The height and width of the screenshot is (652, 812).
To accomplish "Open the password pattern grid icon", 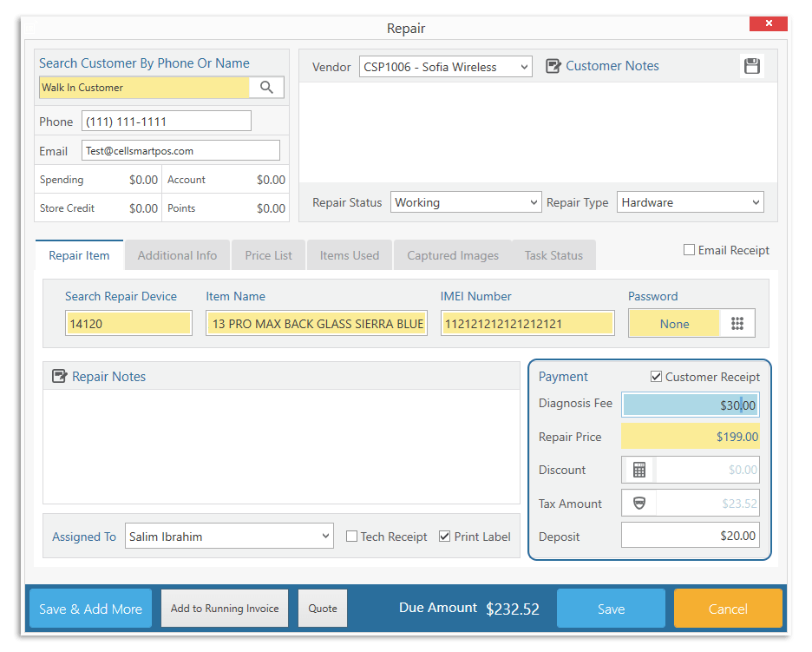I will [737, 324].
